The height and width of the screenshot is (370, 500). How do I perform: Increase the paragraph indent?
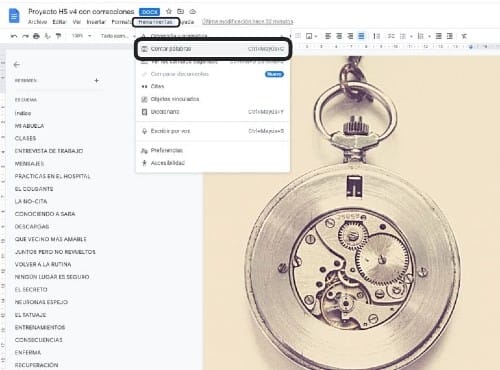[450, 36]
